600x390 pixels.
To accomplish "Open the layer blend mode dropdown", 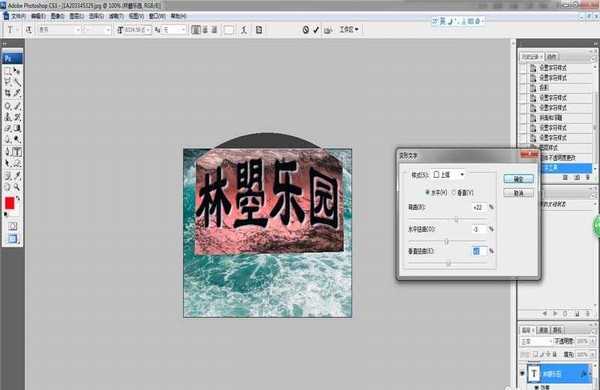I will (x=536, y=341).
